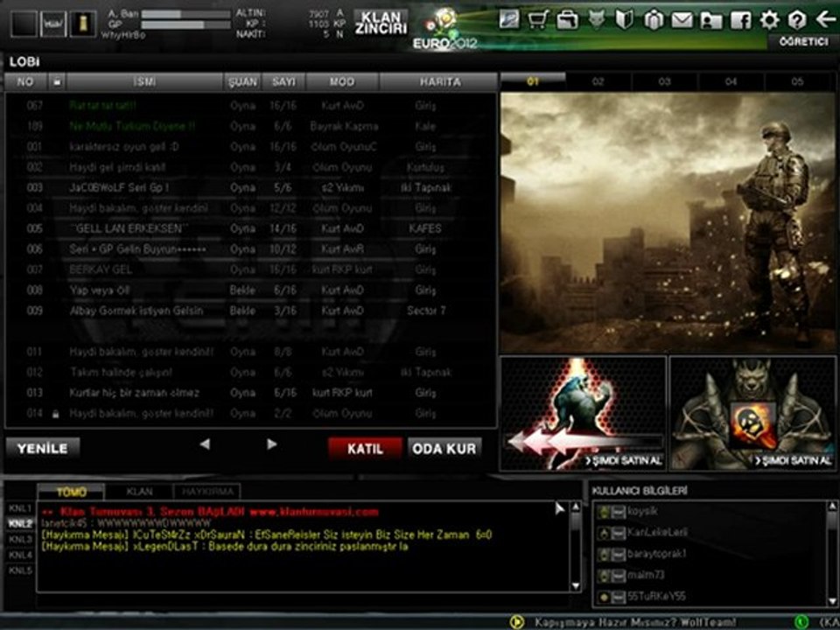Open the mail envelope icon
This screenshot has height=630, width=840.
tap(682, 20)
